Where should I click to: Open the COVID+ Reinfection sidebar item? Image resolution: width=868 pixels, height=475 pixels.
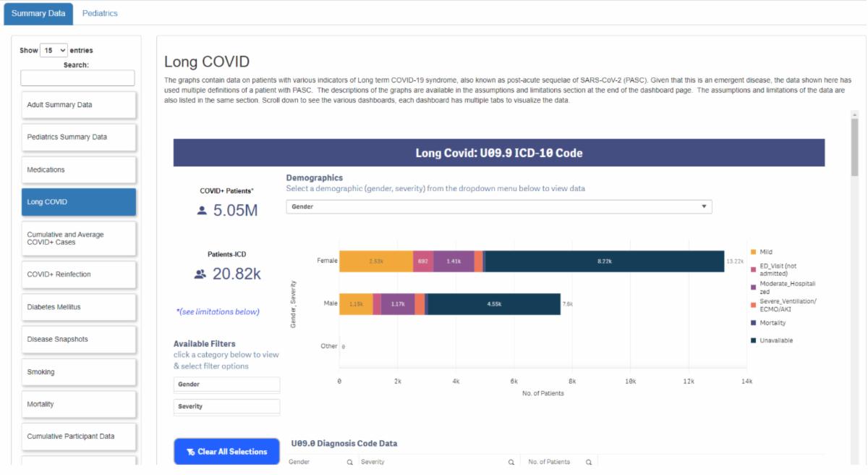[78, 274]
